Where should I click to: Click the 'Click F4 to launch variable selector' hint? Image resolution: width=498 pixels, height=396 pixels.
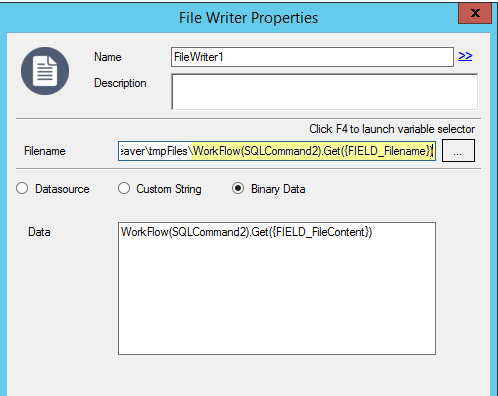pyautogui.click(x=392, y=129)
